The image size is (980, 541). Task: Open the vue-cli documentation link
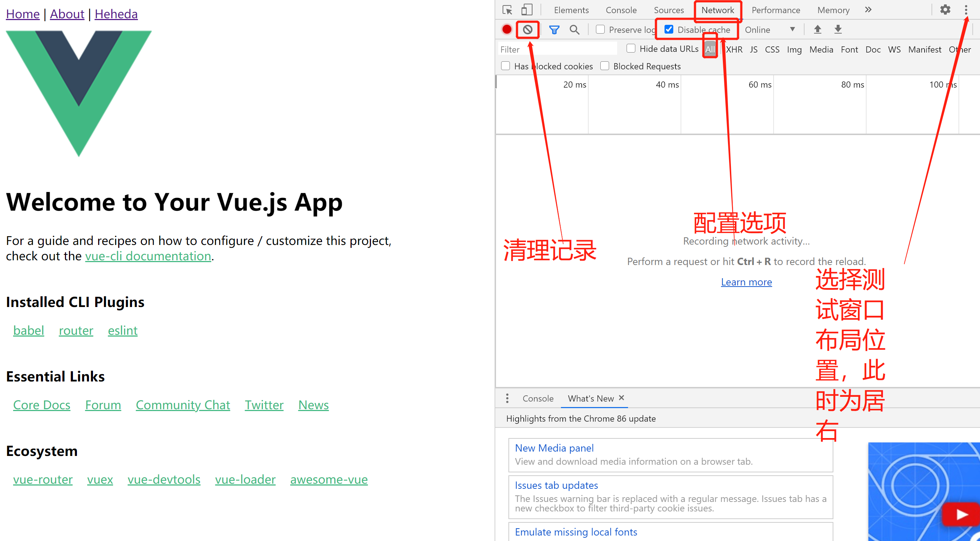coord(148,256)
